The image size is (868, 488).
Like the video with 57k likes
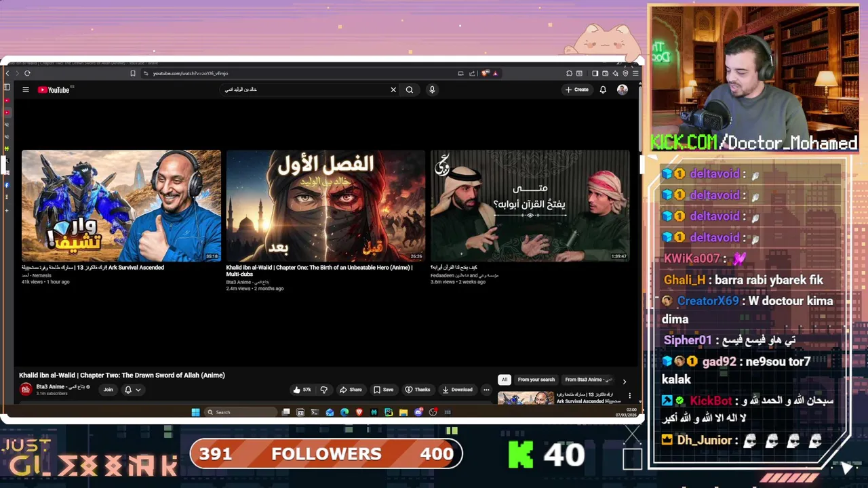pos(302,390)
